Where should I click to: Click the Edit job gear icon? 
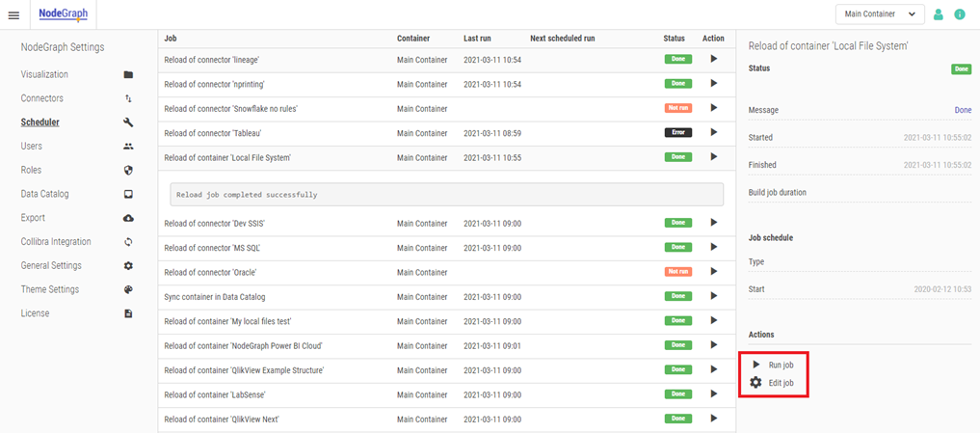(756, 383)
